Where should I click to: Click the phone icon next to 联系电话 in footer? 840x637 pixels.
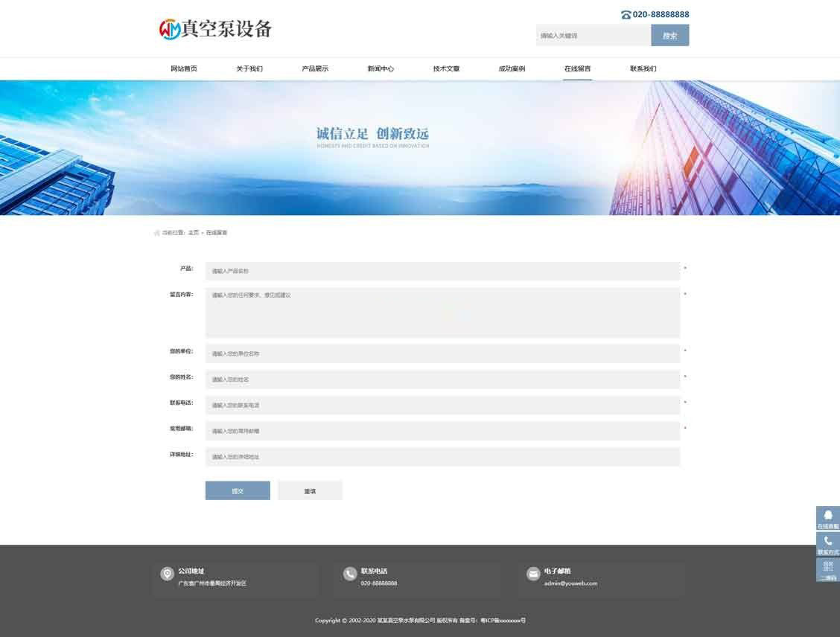pyautogui.click(x=350, y=574)
